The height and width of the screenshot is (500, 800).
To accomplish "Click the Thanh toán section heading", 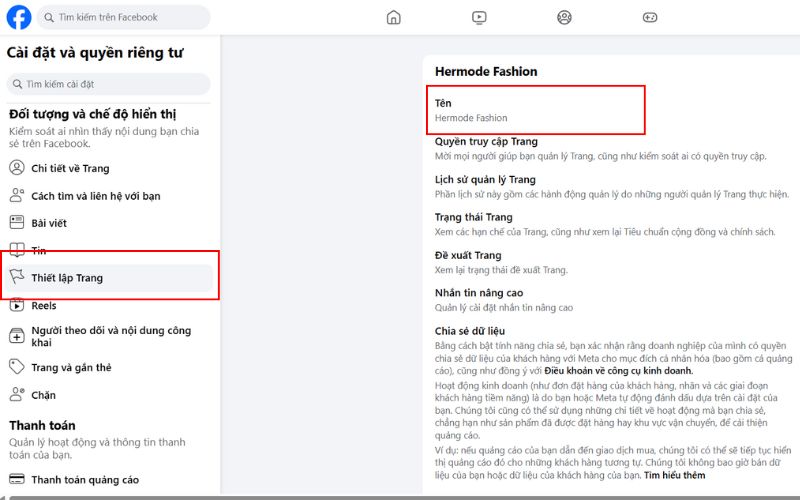I will point(42,426).
